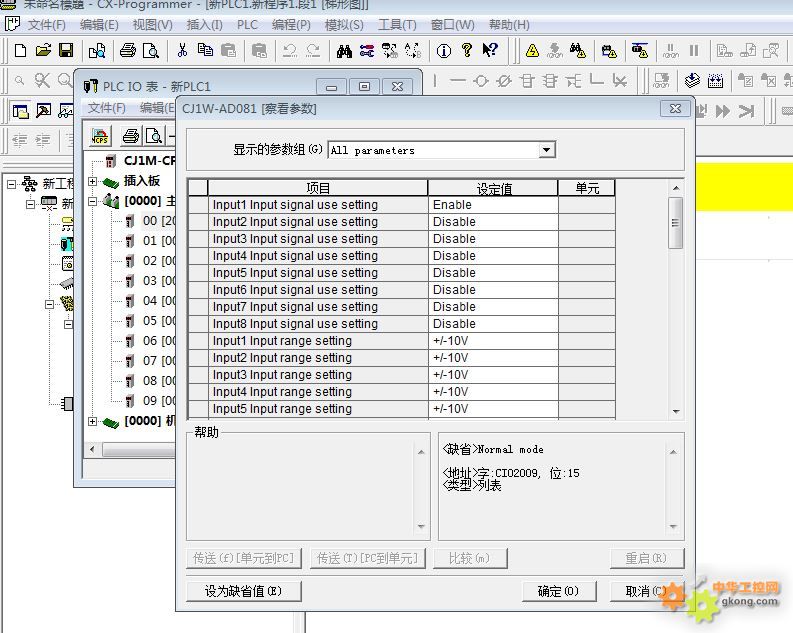This screenshot has height=633, width=793.
Task: Click print preview icon in PLC IO table window
Action: [153, 136]
